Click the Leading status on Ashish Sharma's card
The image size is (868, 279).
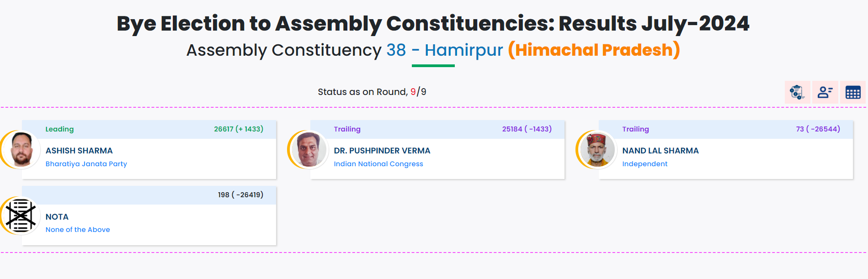(x=59, y=129)
